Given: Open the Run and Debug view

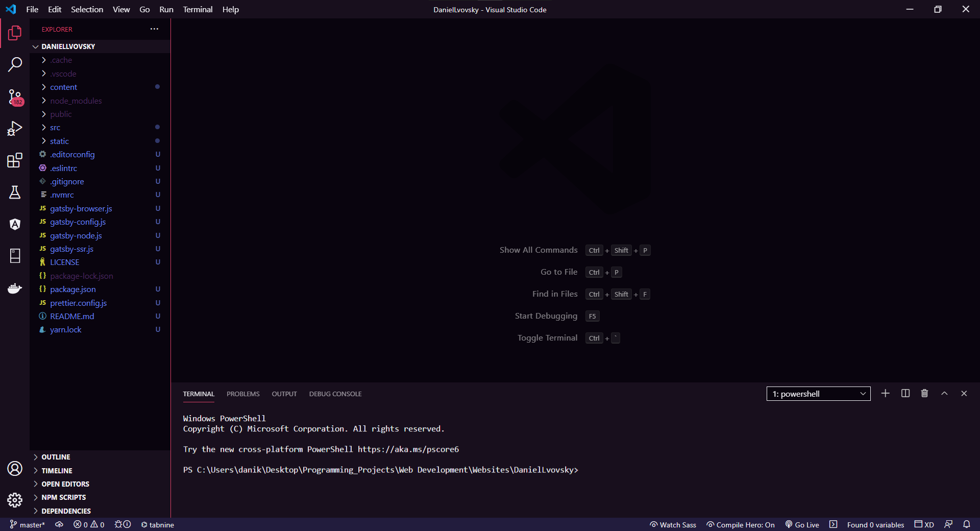Looking at the screenshot, I should click(x=15, y=129).
